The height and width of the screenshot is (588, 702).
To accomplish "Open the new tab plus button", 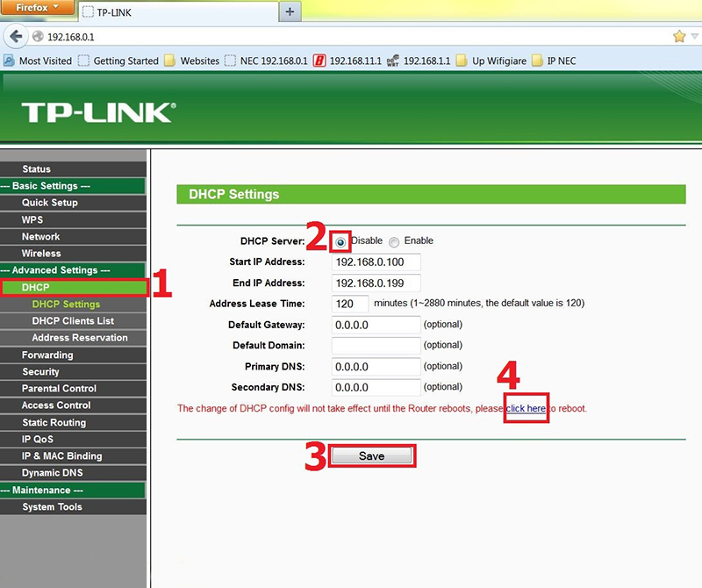I will click(x=290, y=11).
